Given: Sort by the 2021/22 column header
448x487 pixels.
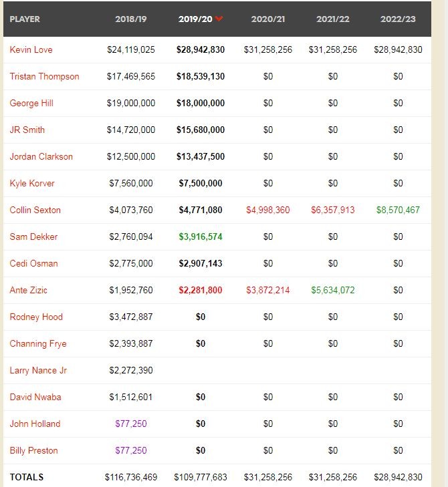Looking at the screenshot, I should (333, 19).
